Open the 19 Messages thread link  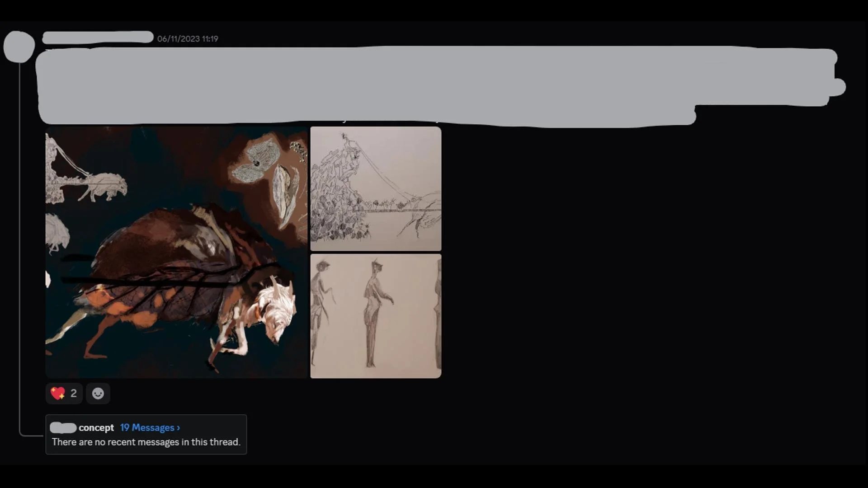click(x=147, y=427)
